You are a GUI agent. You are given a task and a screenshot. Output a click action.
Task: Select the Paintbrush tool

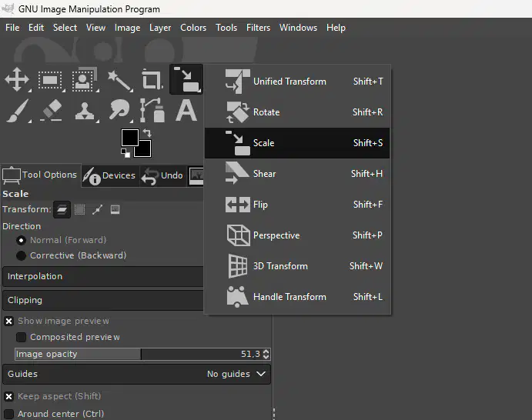(17, 111)
